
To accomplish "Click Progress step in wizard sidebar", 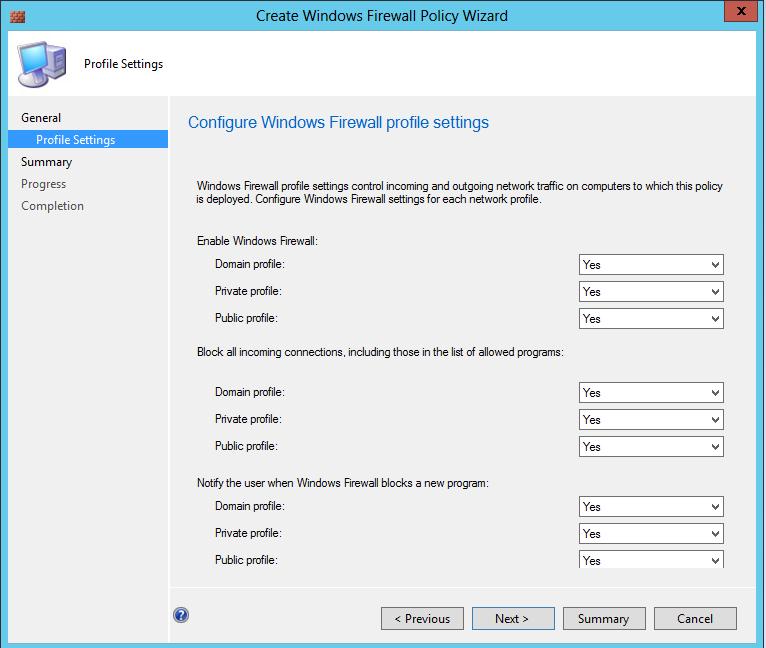I will click(x=43, y=184).
